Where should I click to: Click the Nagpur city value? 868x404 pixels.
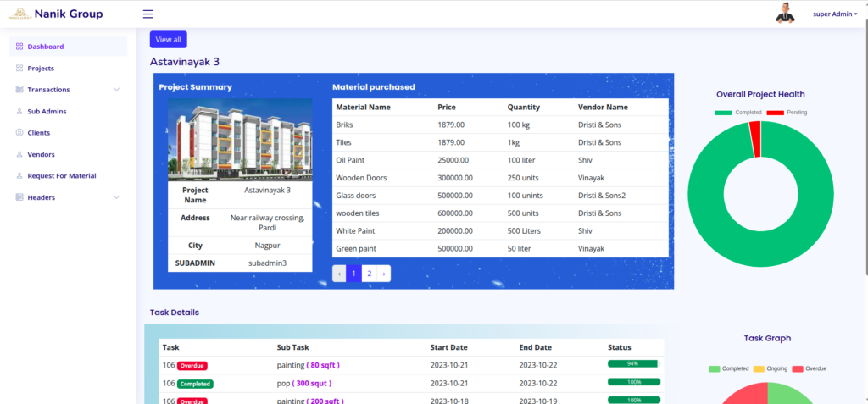(x=267, y=245)
